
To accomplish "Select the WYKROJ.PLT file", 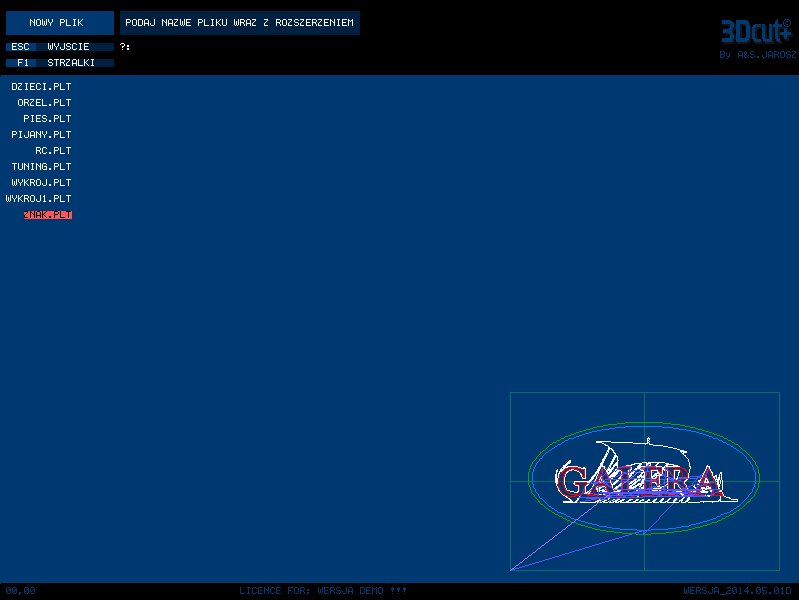I will coord(41,182).
